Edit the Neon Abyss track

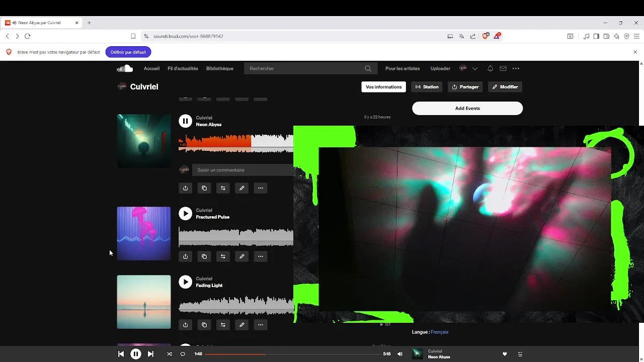click(242, 188)
